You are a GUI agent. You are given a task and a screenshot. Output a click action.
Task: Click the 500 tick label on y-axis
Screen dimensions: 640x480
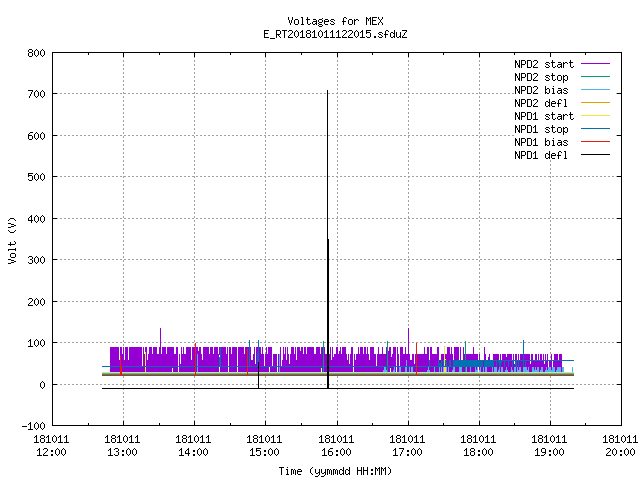tap(36, 178)
